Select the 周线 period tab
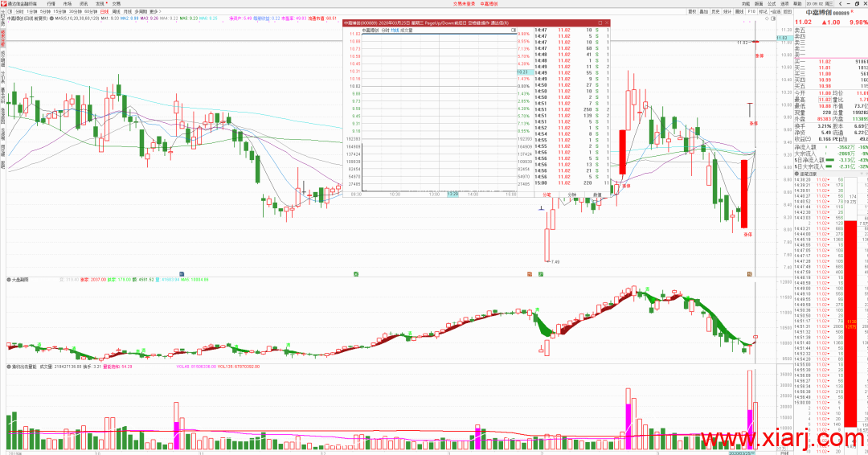Viewport: 868px width, 455px height. point(116,11)
